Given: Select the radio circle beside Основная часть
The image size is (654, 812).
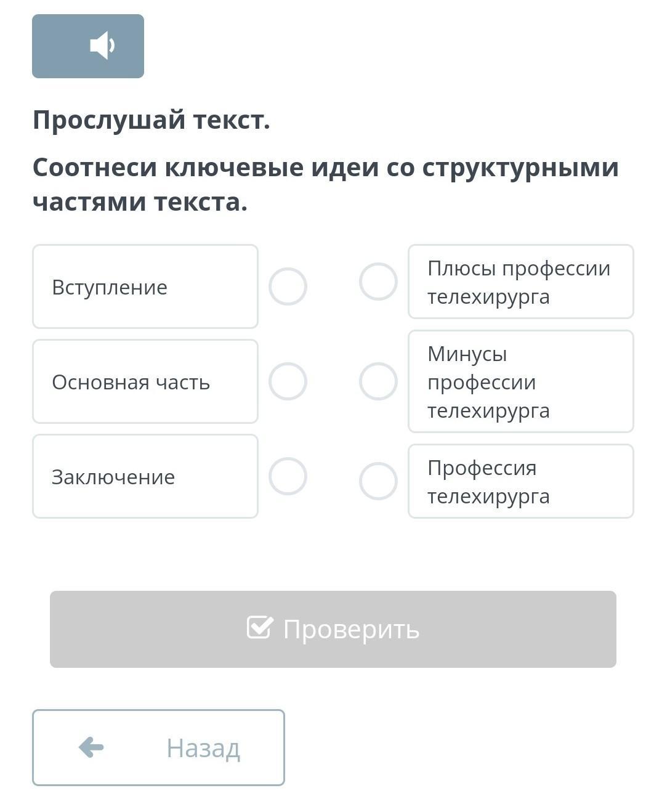Looking at the screenshot, I should click(x=288, y=381).
